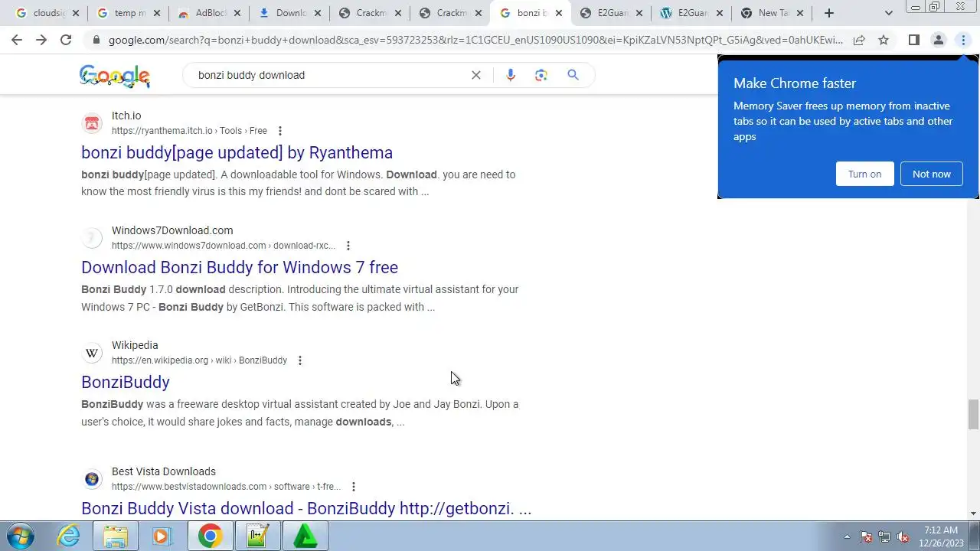Open the network icon in the system tray
The image size is (980, 551).
tap(884, 536)
